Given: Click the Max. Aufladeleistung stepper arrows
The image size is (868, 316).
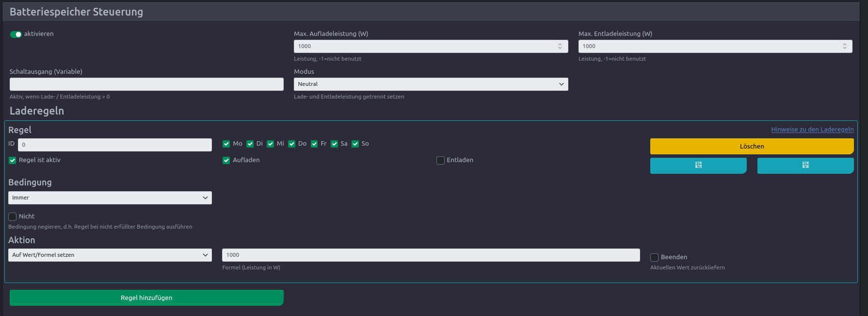Looking at the screenshot, I should tap(560, 46).
